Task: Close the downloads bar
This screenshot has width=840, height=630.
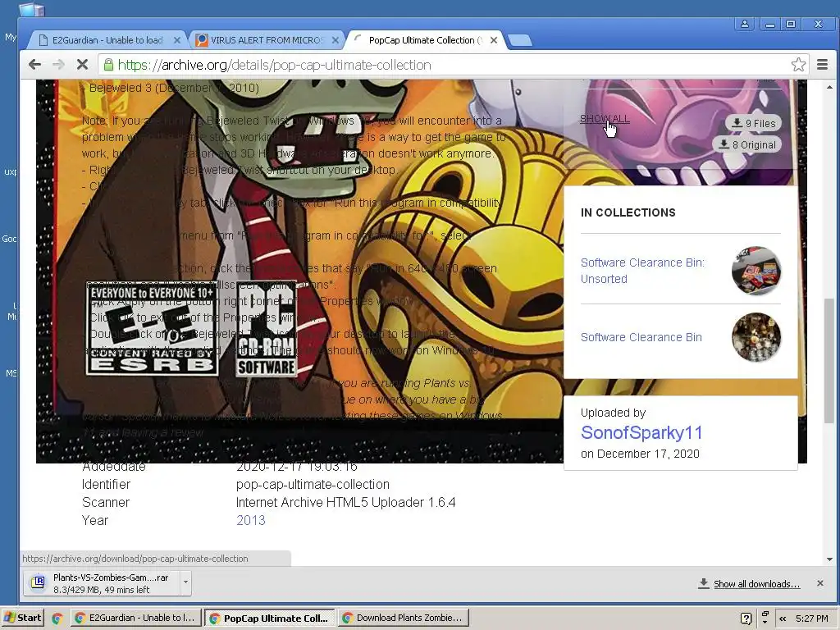Action: (x=819, y=583)
